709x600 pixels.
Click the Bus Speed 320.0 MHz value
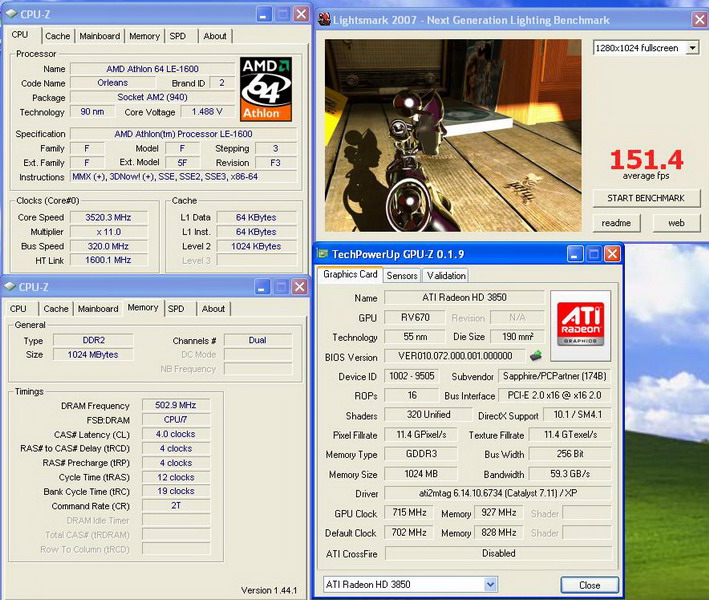tap(109, 246)
